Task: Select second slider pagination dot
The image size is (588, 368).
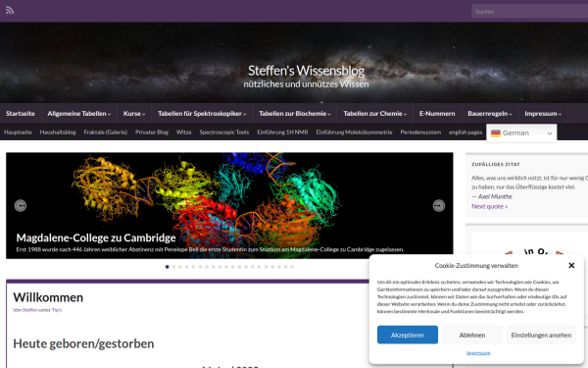Action: (173, 267)
